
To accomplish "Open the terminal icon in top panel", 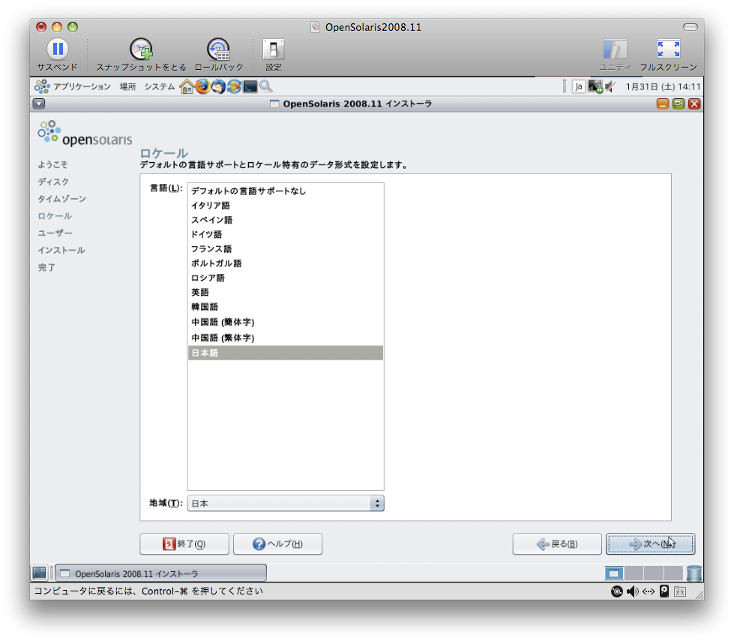I will point(250,87).
